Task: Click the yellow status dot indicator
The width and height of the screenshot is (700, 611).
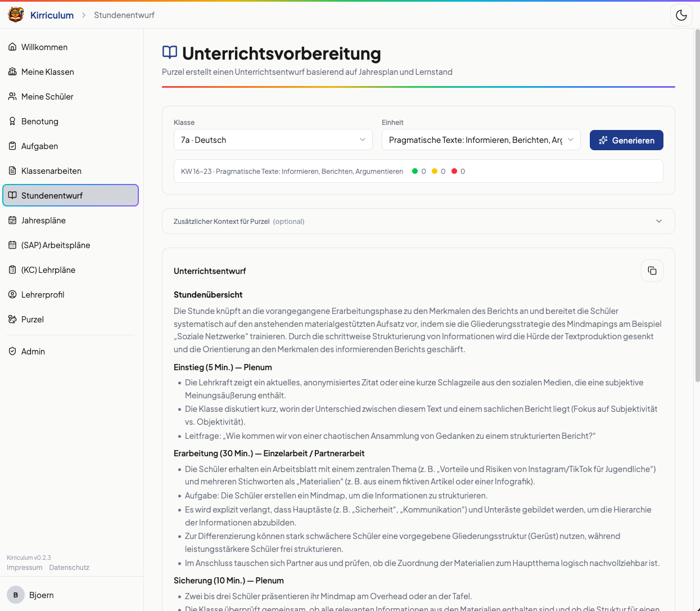Action: click(435, 171)
